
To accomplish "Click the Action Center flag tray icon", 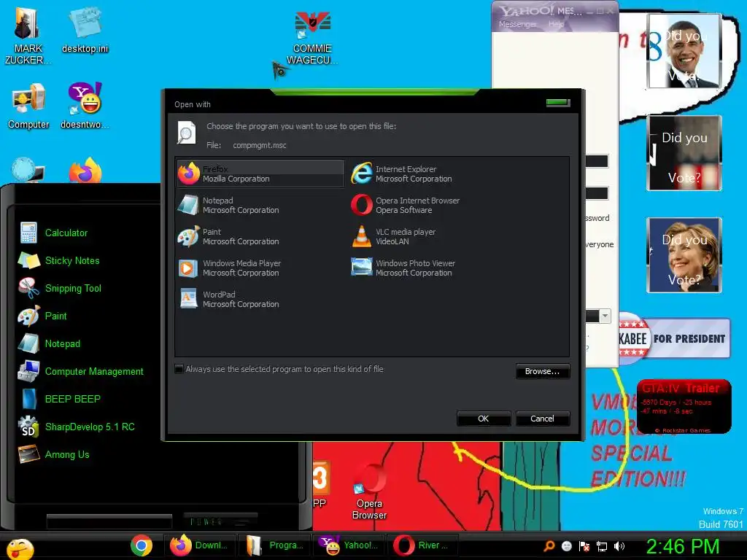I will click(584, 546).
